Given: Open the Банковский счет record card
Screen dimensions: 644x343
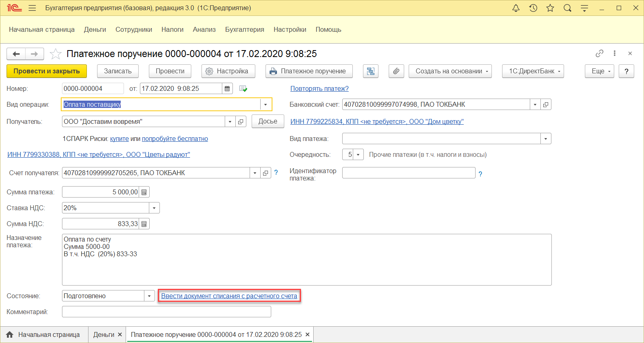Looking at the screenshot, I should point(546,104).
